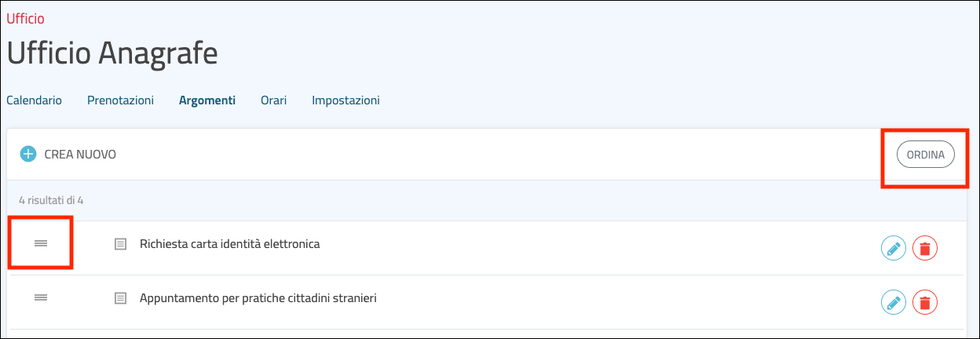Image resolution: width=980 pixels, height=339 pixels.
Task: Click document icon beside Richiesta carta identità elettronica
Action: [120, 244]
